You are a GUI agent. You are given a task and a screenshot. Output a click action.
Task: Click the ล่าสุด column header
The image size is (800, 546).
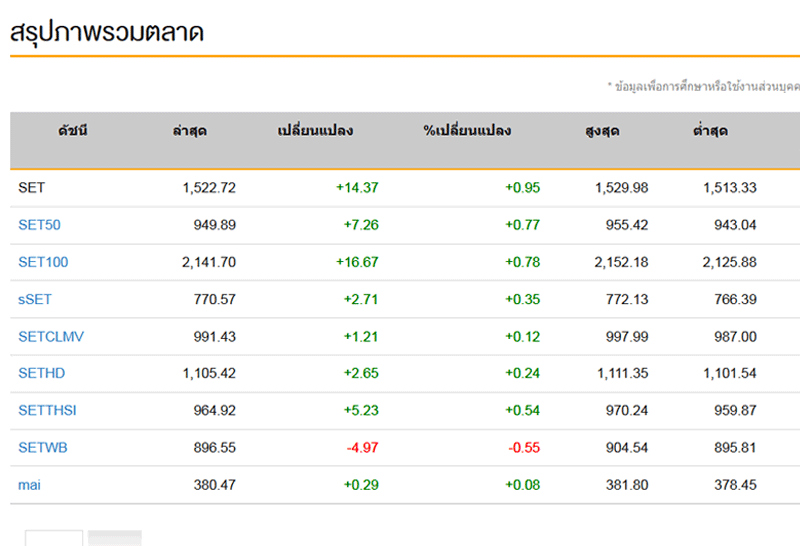189,131
